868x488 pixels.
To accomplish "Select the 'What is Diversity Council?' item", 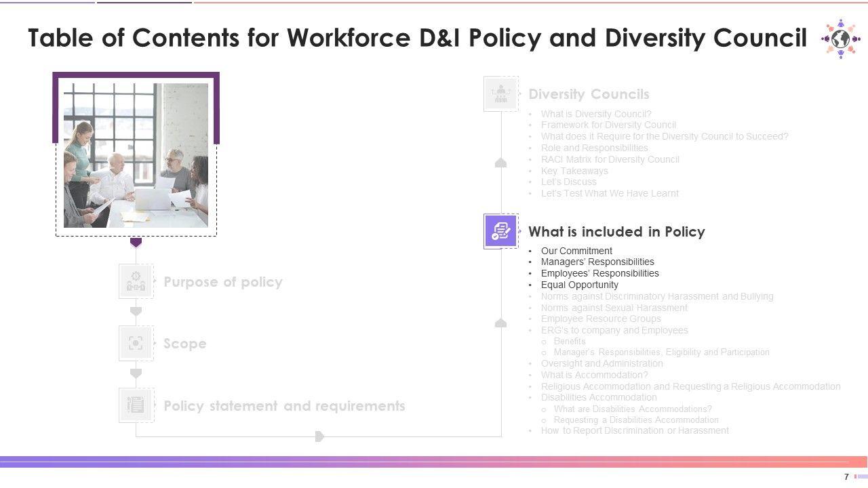I will click(596, 114).
